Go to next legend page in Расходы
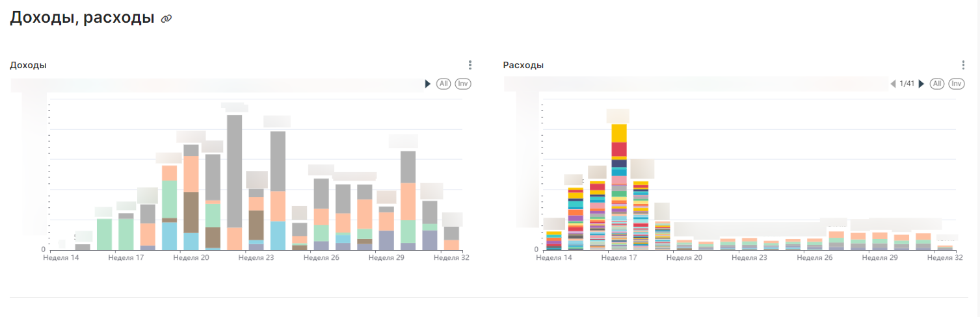Image resolution: width=980 pixels, height=317 pixels. 921,84
